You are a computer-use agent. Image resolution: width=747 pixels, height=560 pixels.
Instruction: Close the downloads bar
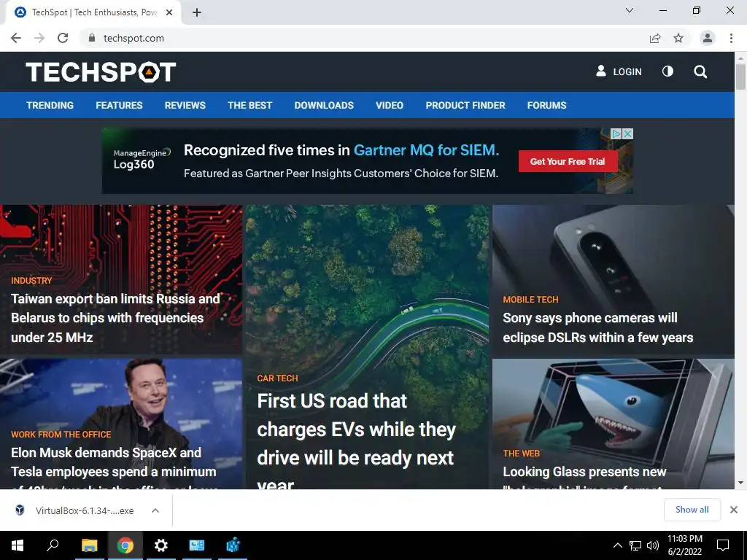coord(734,510)
